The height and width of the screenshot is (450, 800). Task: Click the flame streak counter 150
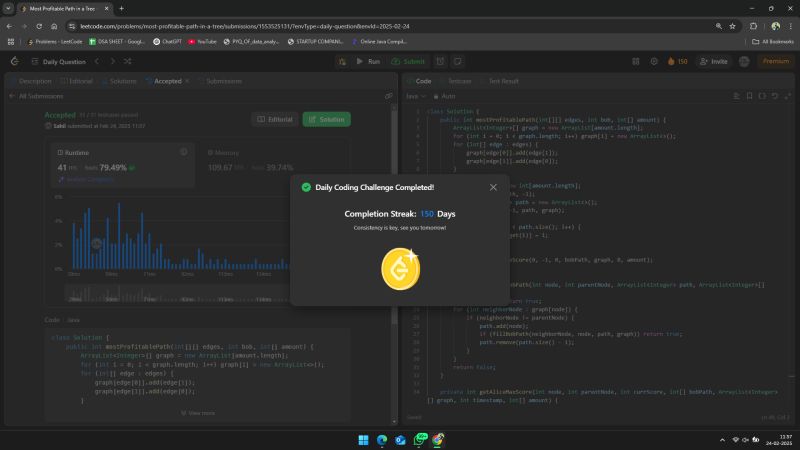(678, 61)
